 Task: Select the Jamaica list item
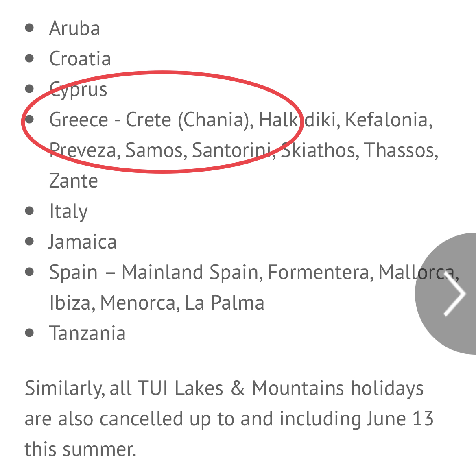pyautogui.click(x=82, y=242)
